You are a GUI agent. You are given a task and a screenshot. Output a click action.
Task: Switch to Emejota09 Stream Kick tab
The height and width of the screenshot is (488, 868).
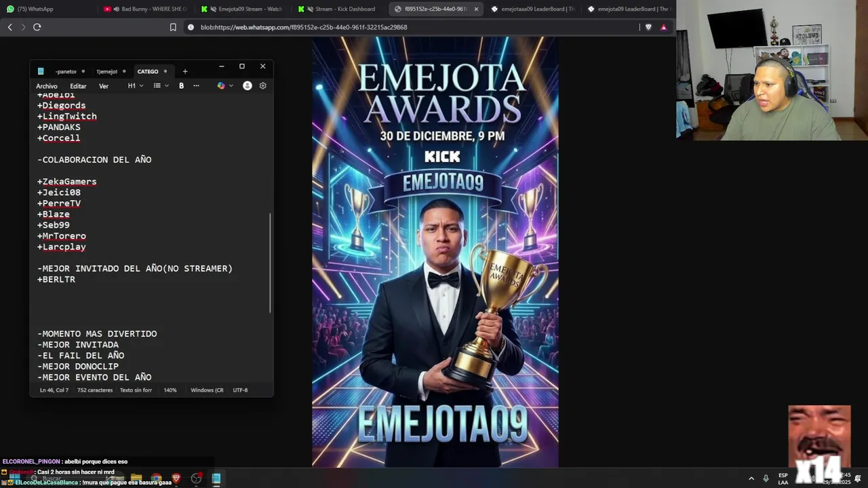pos(243,9)
